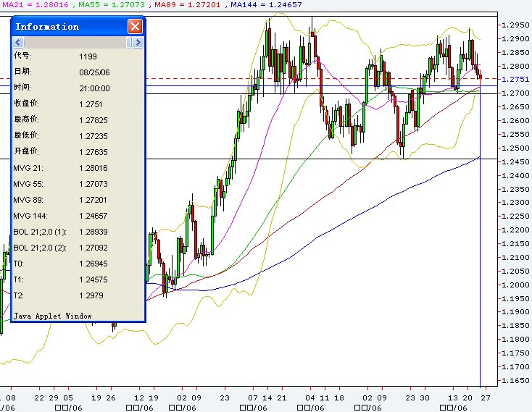The image size is (532, 412).
Task: Select the MVG 144 value 1.24657 in panel
Action: coord(93,216)
